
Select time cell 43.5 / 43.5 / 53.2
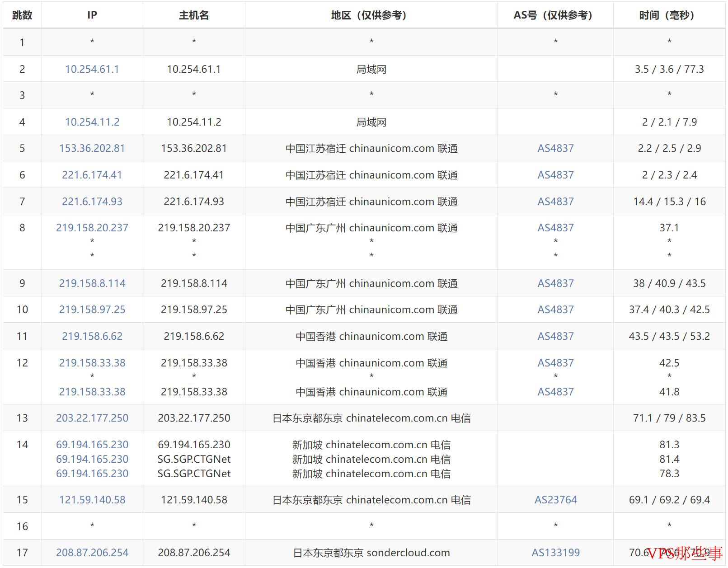pos(669,336)
